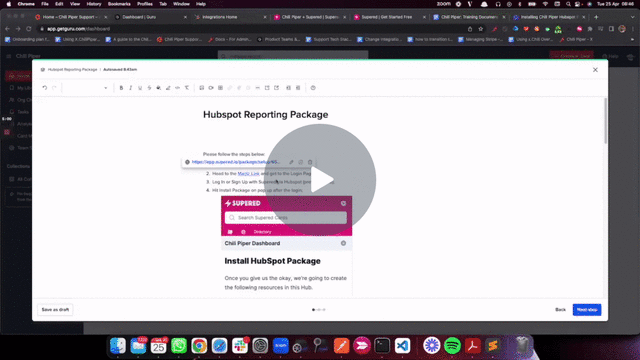Go Back to the previous step
The width and height of the screenshot is (640, 360).
[560, 310]
